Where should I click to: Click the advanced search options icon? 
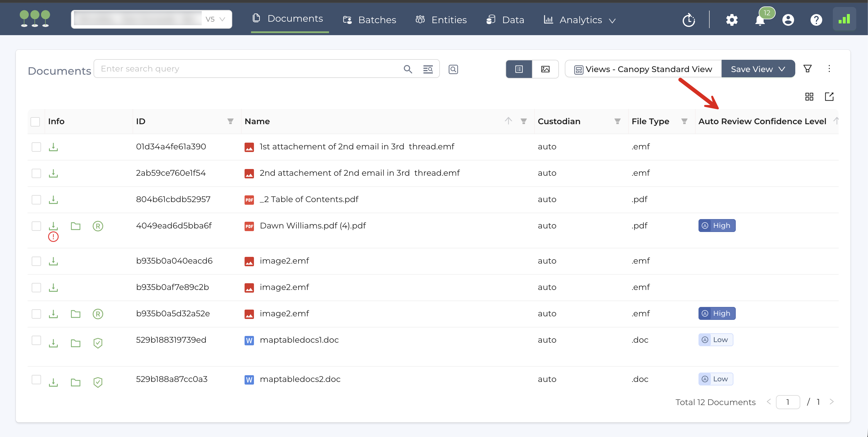pos(428,69)
